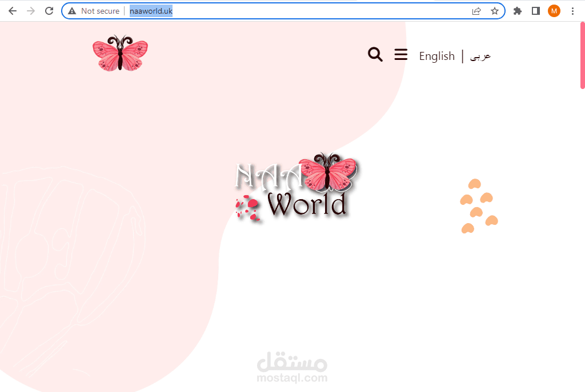Open the Chrome three-dot menu
The height and width of the screenshot is (392, 585).
click(573, 10)
